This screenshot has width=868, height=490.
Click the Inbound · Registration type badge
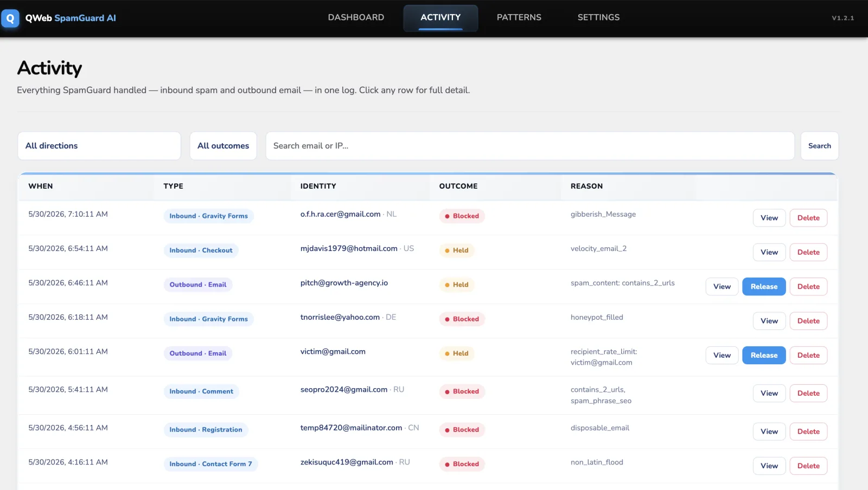[x=206, y=430]
